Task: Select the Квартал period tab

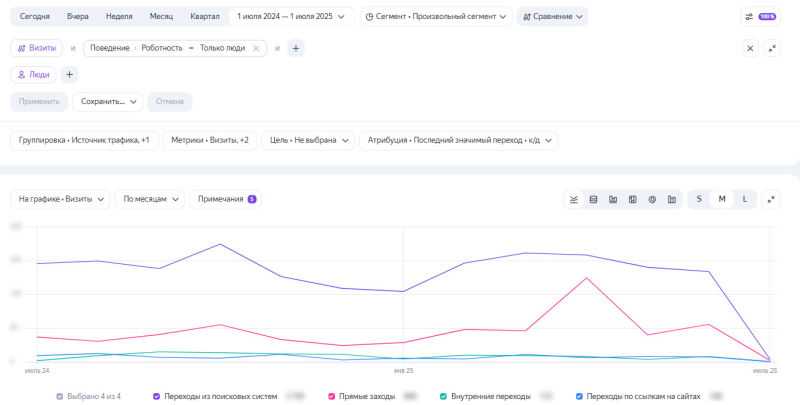Action: 205,16
